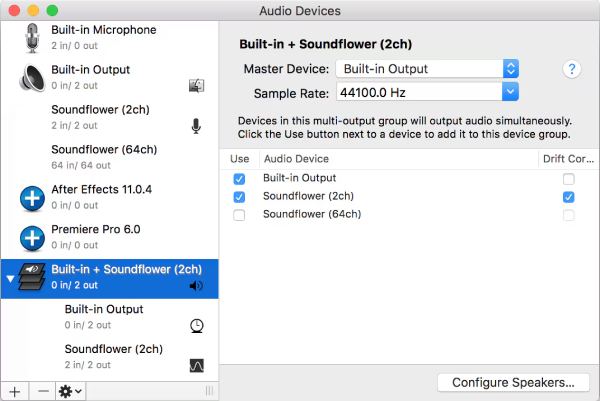Click the Built-in Output speaker icon
Image resolution: width=600 pixels, height=401 pixels.
(x=32, y=78)
